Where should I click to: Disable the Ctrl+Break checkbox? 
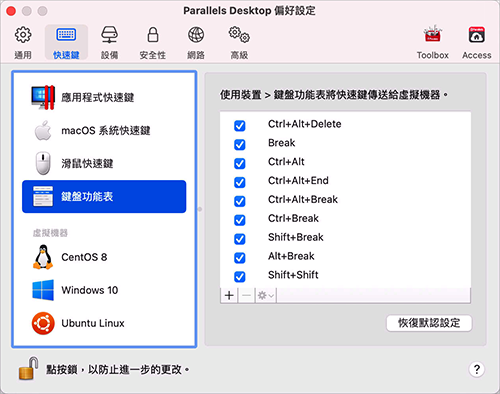pos(240,220)
